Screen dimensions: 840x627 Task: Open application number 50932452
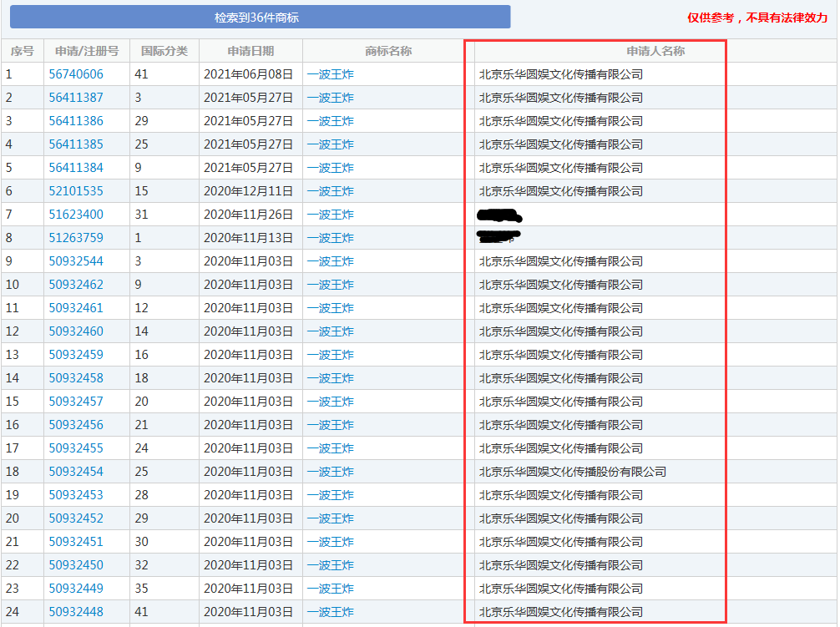click(76, 518)
